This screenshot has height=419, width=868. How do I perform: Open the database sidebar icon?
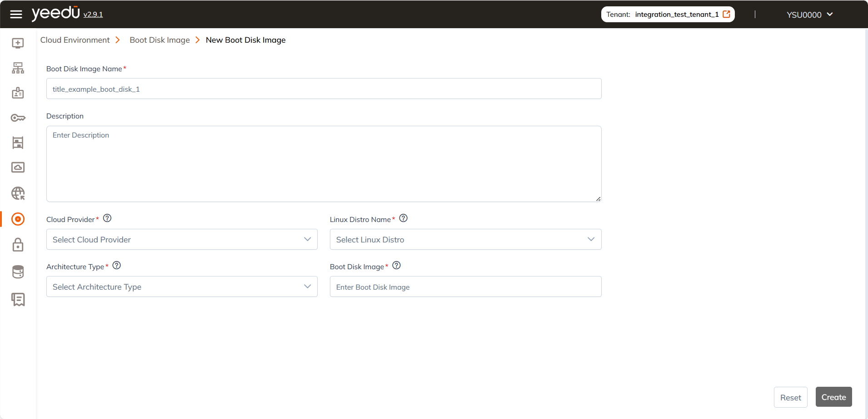[18, 272]
